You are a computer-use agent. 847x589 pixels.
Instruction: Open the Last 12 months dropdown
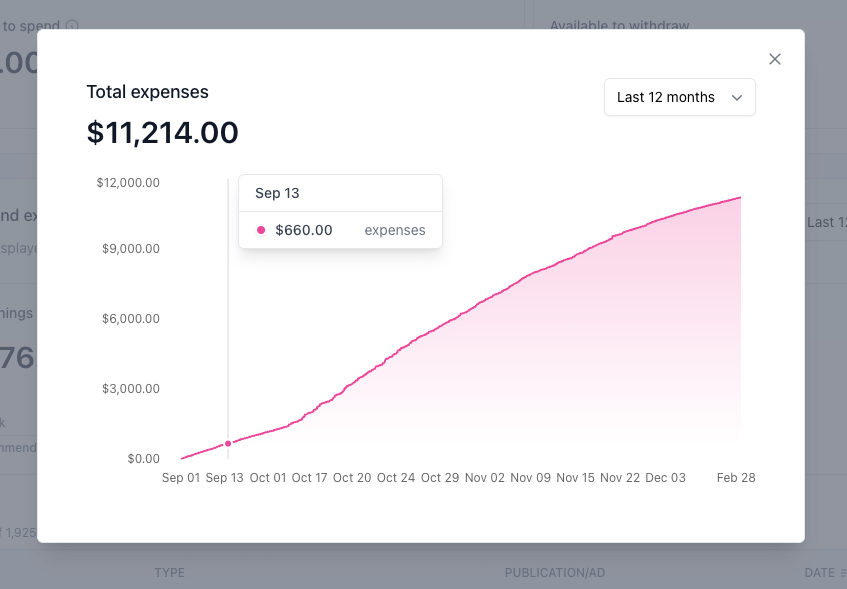tap(680, 97)
